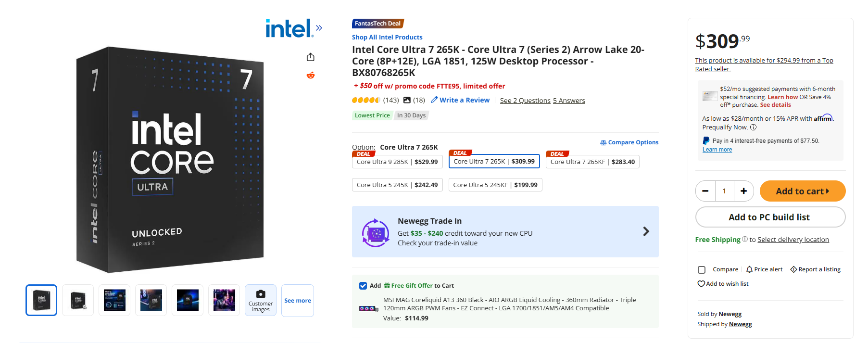
Task: Increase quantity with the plus stepper
Action: 743,191
